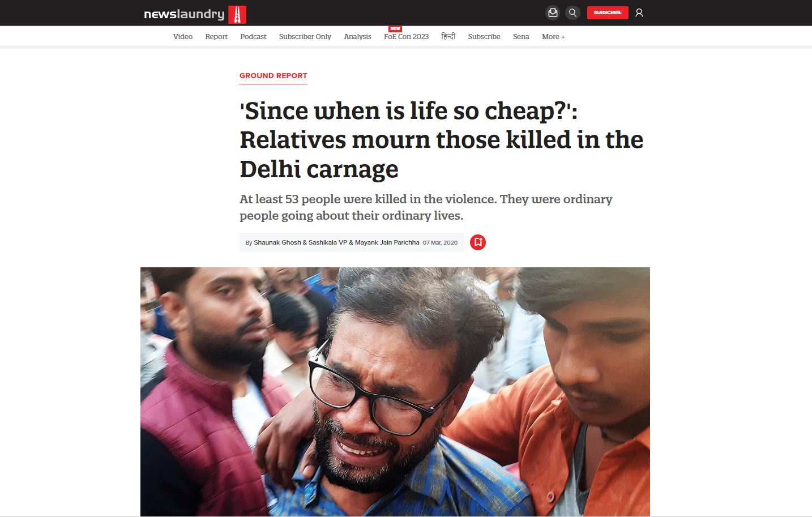Image resolution: width=812 pixels, height=517 pixels.
Task: Click the red SUBSCRIBE button
Action: (x=608, y=12)
